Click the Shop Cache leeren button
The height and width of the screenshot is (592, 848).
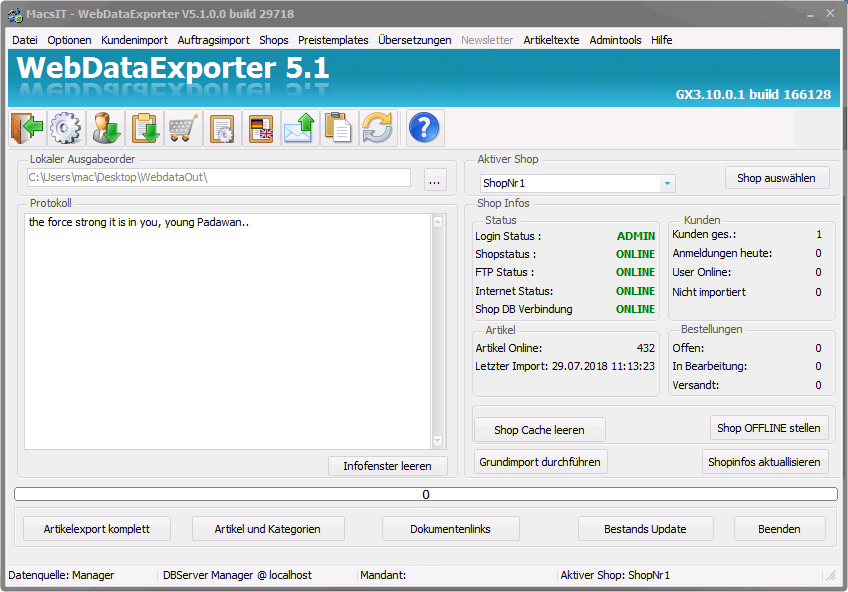[x=539, y=430]
